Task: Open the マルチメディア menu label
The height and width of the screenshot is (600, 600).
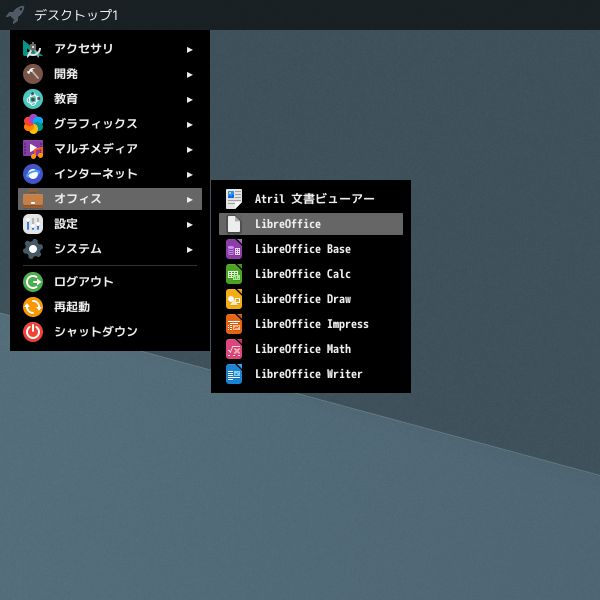Action: pos(96,148)
